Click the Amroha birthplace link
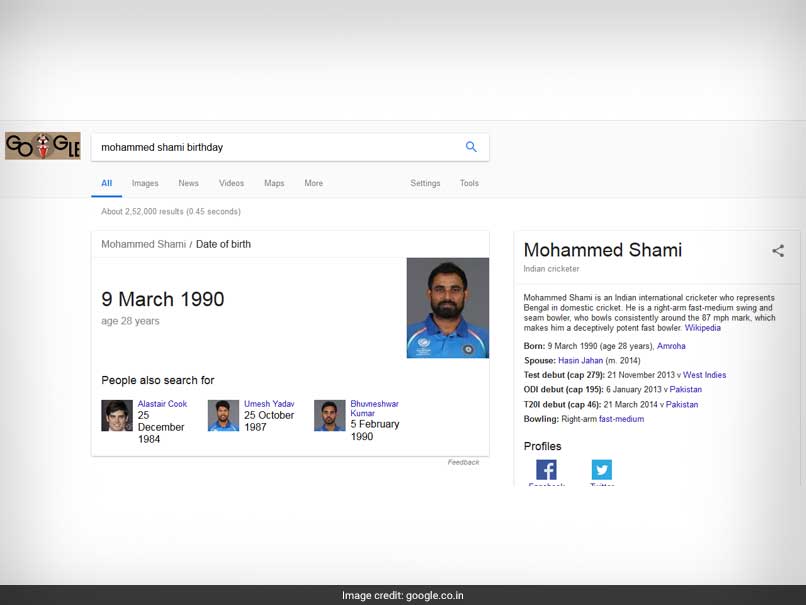 click(x=671, y=346)
